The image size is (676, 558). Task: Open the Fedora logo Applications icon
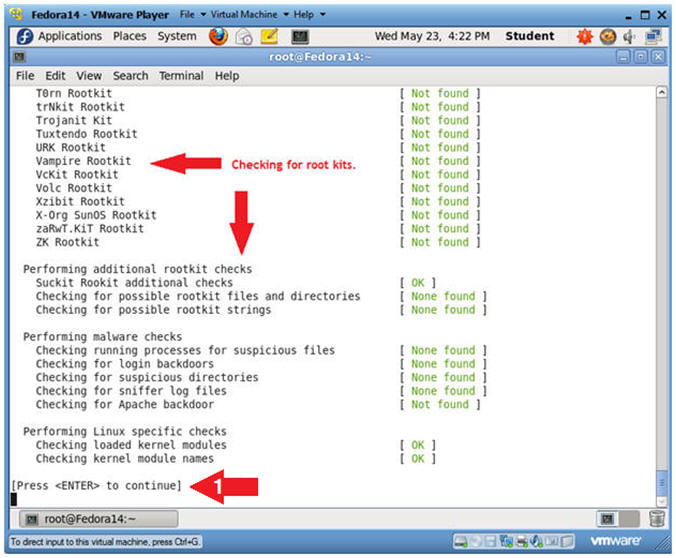coord(25,37)
